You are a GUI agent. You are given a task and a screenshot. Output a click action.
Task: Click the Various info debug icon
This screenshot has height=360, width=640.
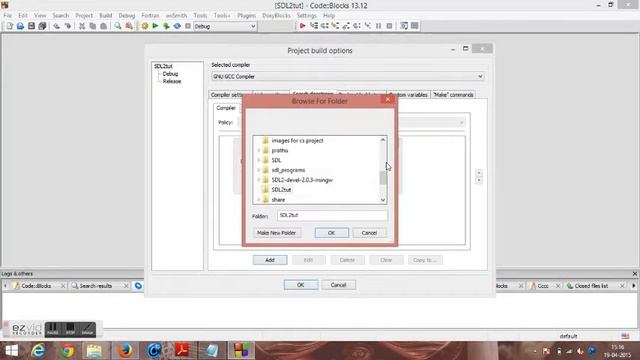[x=415, y=26]
